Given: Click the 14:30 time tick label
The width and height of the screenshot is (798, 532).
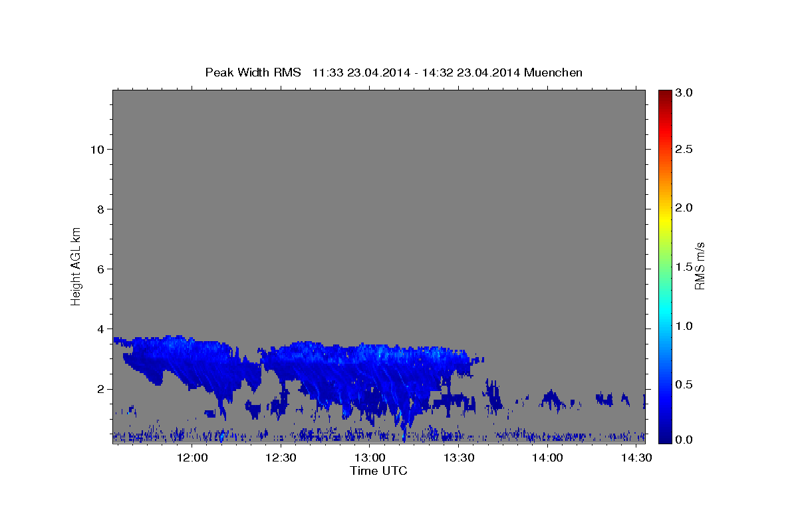Looking at the screenshot, I should 636,458.
